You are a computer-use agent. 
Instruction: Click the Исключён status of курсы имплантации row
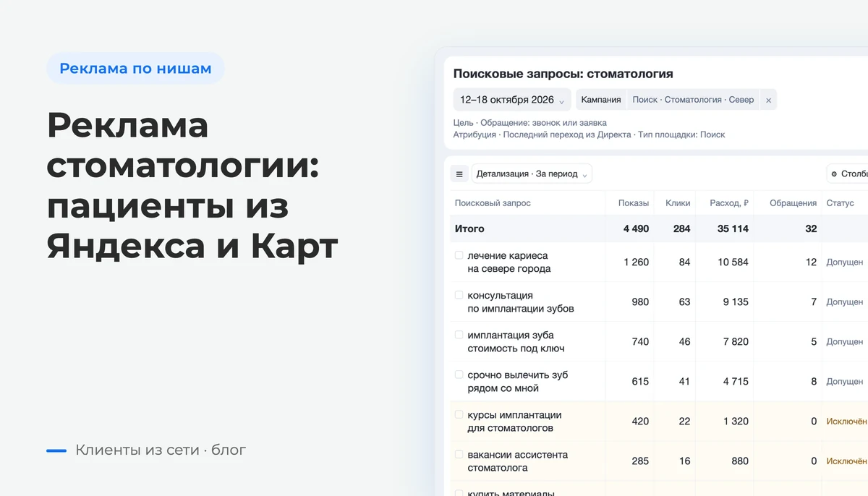pos(847,421)
